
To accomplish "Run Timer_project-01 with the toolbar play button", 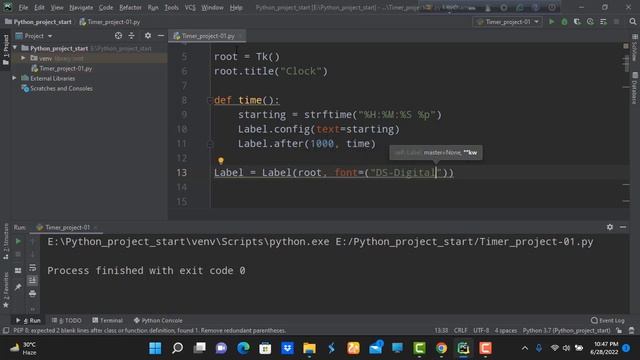I will click(551, 22).
